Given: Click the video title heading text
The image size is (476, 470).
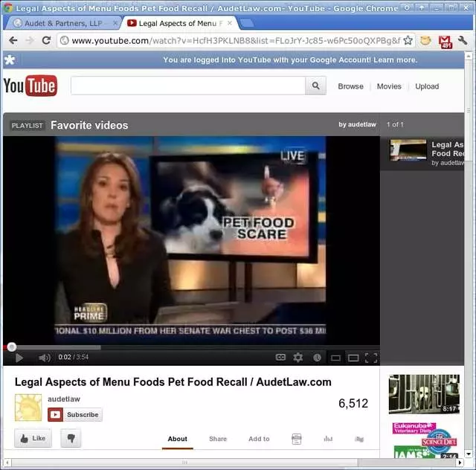Looking at the screenshot, I should tap(173, 382).
